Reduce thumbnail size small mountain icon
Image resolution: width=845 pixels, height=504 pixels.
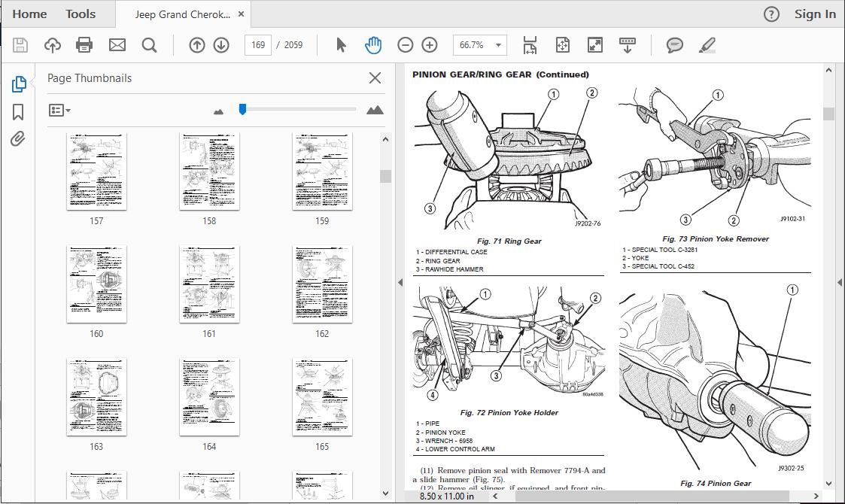coord(218,111)
